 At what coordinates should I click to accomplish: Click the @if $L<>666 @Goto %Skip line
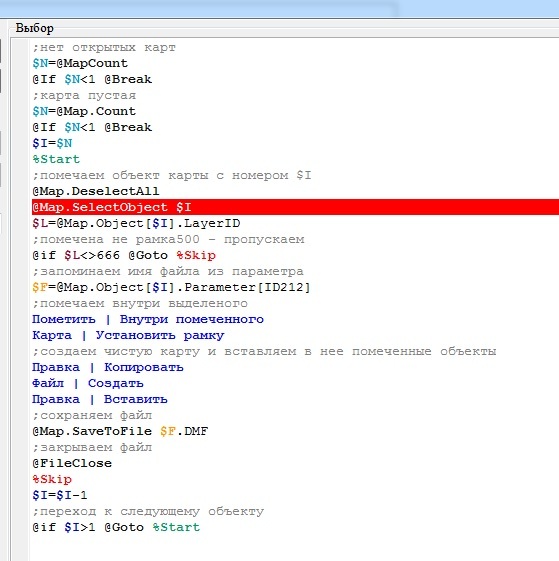[x=124, y=255]
